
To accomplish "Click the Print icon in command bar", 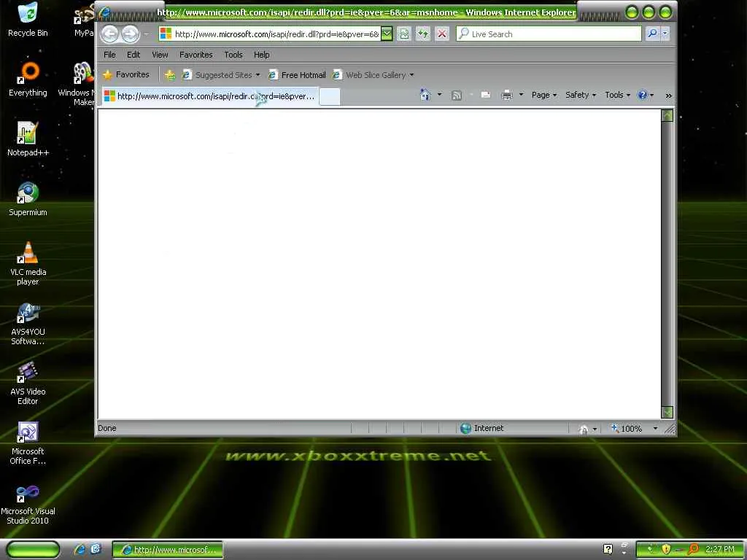I will (507, 96).
